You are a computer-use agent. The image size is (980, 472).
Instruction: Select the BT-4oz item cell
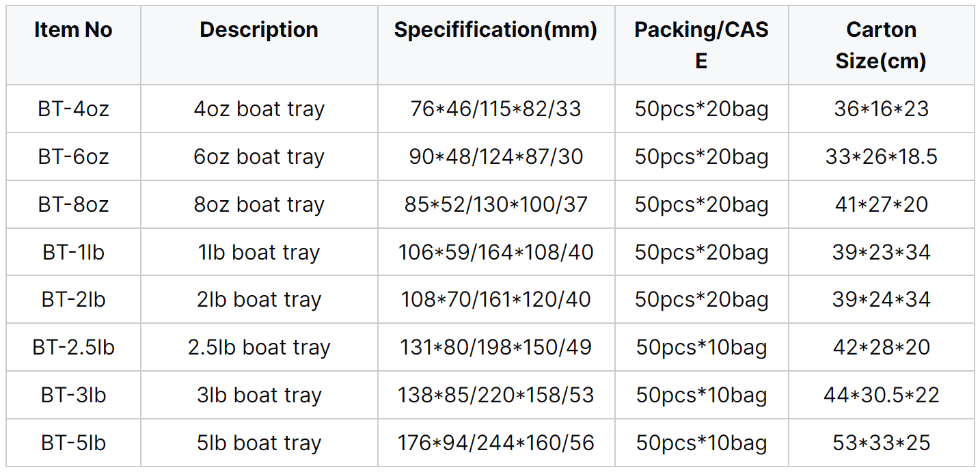pyautogui.click(x=73, y=109)
